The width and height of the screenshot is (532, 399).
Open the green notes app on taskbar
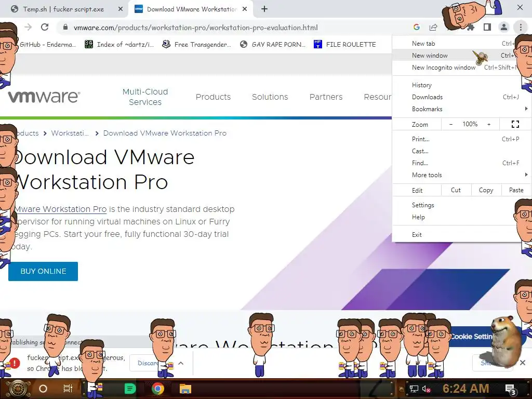coord(130,389)
